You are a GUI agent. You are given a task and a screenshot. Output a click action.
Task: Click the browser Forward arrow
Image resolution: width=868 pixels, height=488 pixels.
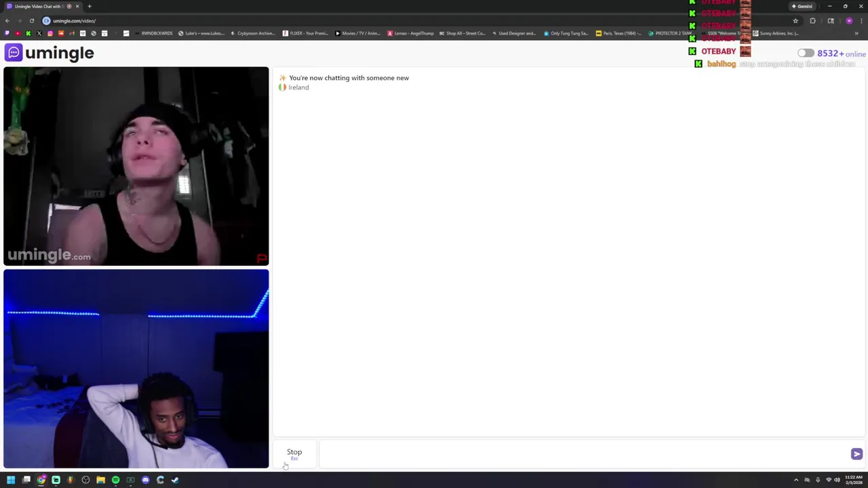point(19,20)
